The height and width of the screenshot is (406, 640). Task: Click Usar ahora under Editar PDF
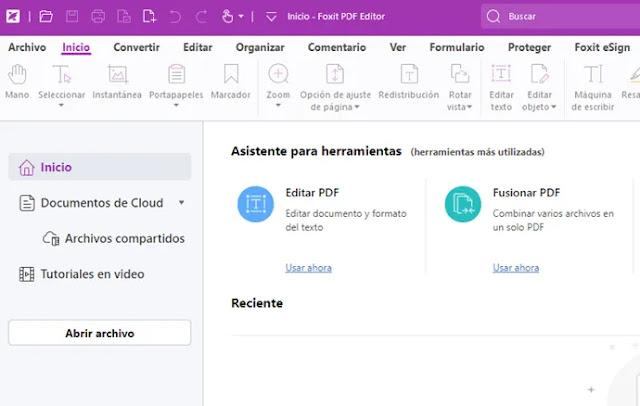[x=309, y=268]
